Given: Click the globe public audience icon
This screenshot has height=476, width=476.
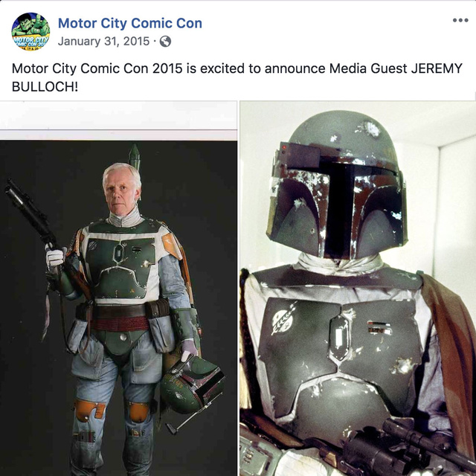Looking at the screenshot, I should [x=165, y=42].
